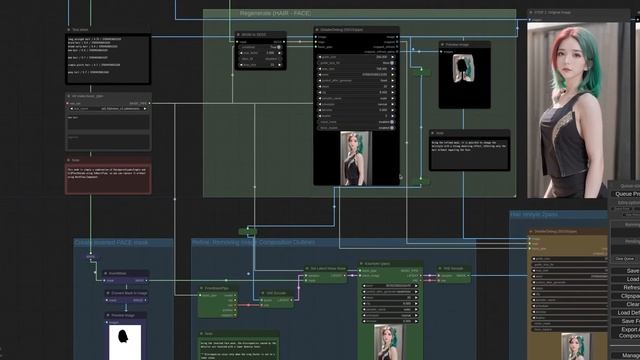Click the result thumbnail inside the Regenerate DetailerDebug node
The width and height of the screenshot is (640, 360).
pyautogui.click(x=356, y=158)
